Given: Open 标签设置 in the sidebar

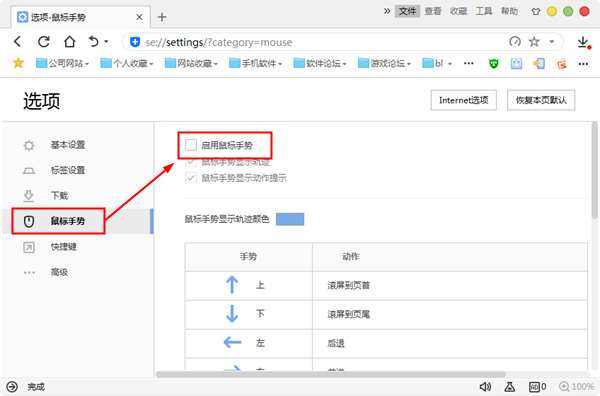Looking at the screenshot, I should tap(78, 170).
